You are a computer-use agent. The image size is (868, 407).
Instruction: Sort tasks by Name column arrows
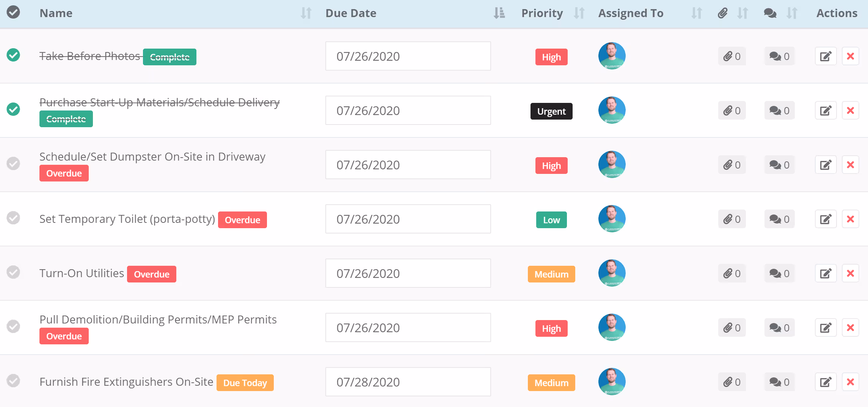click(x=306, y=13)
